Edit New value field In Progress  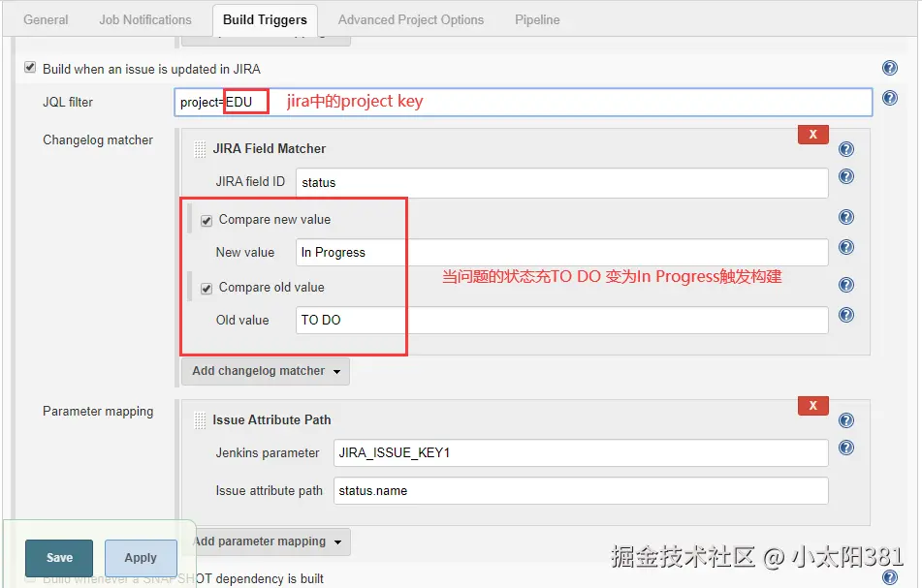562,253
